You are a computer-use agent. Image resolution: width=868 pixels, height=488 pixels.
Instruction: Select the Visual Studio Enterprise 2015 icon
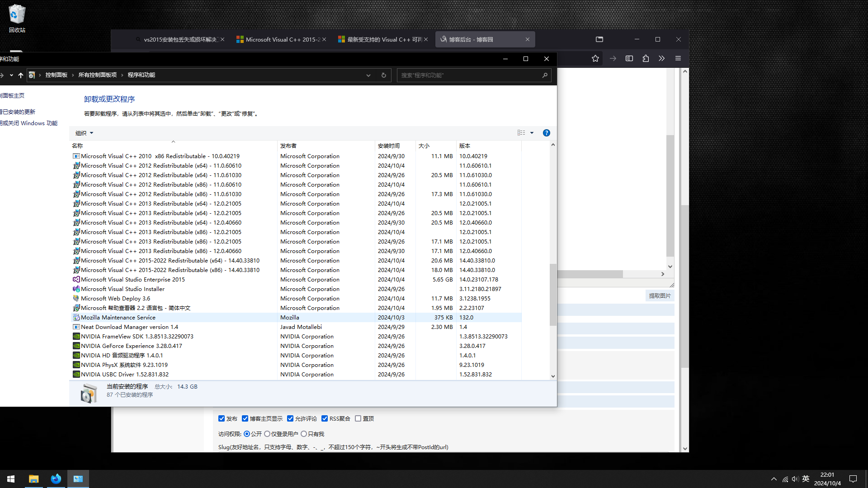76,279
